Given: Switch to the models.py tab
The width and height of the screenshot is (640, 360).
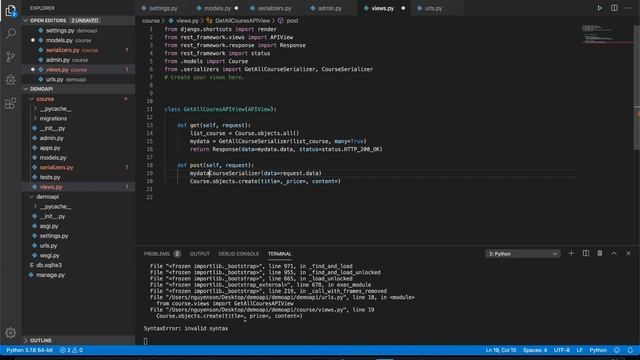Looking at the screenshot, I should 217,8.
